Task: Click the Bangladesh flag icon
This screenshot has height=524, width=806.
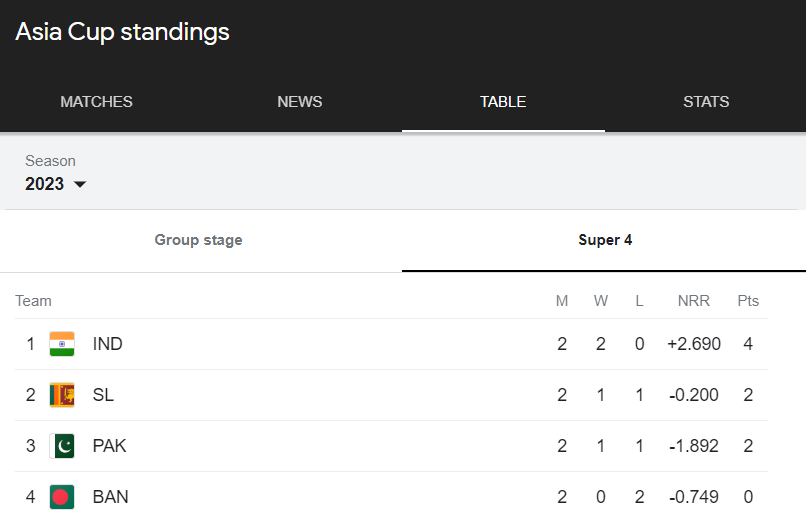Action: click(x=62, y=497)
